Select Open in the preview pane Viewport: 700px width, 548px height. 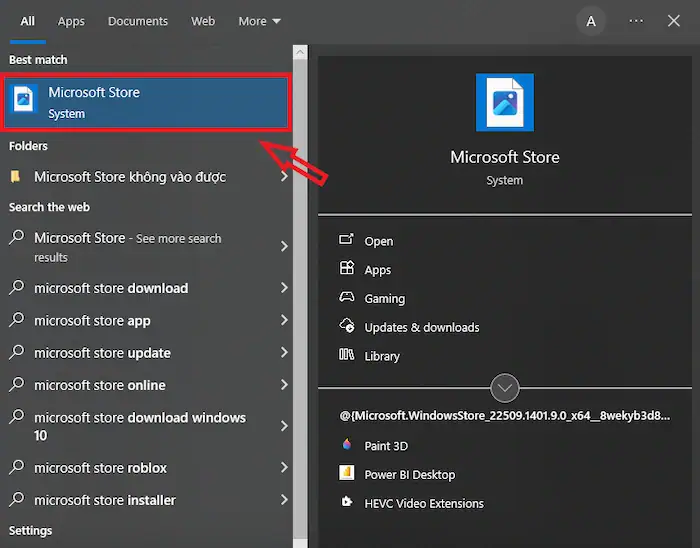point(379,241)
